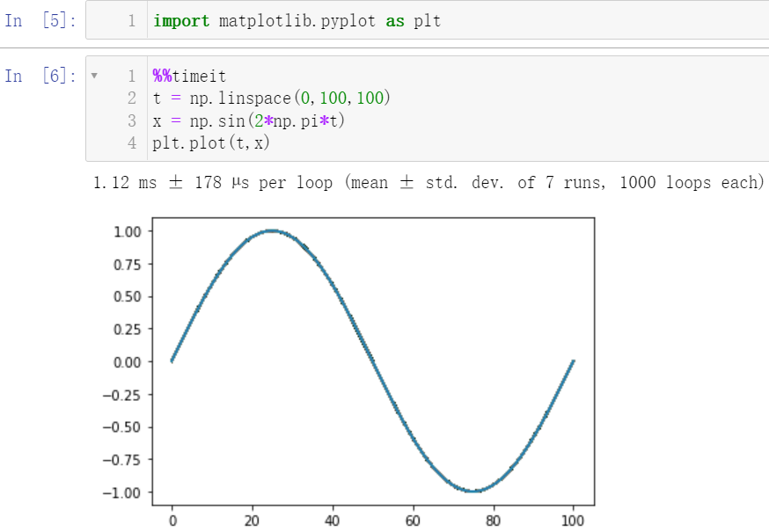Click the disclosure triangle beside cell 6

(95, 76)
